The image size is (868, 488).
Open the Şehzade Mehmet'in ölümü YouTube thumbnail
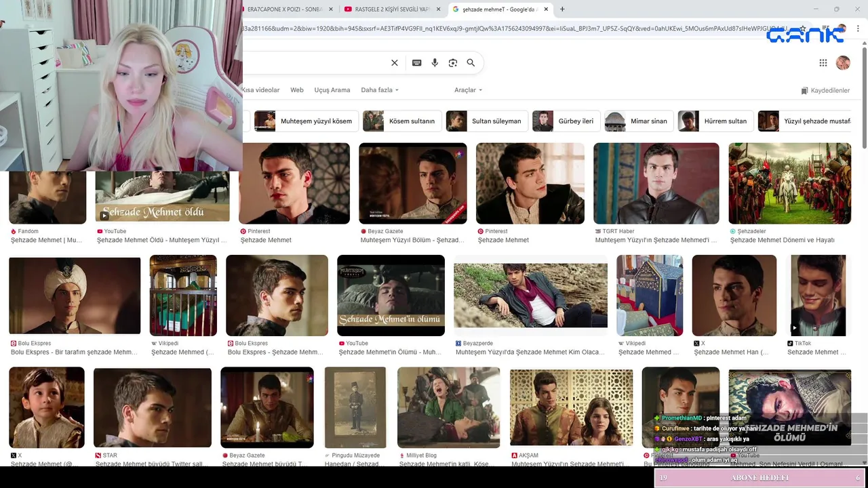pyautogui.click(x=391, y=296)
